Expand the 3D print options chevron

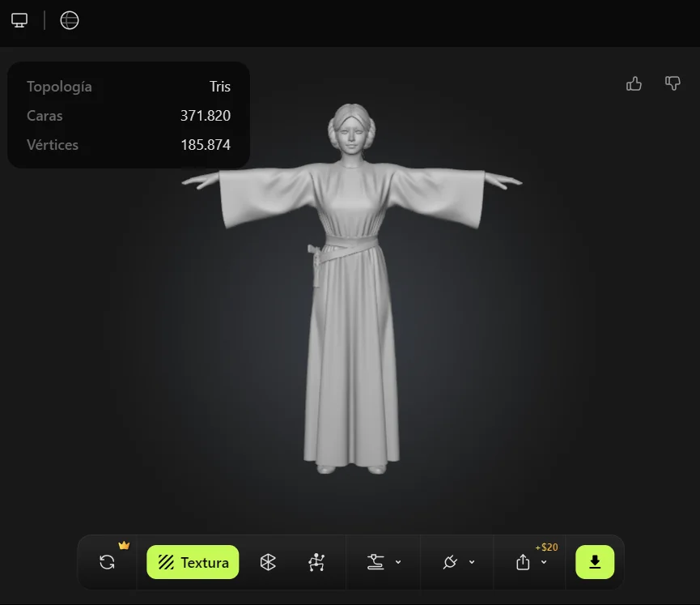(x=398, y=562)
